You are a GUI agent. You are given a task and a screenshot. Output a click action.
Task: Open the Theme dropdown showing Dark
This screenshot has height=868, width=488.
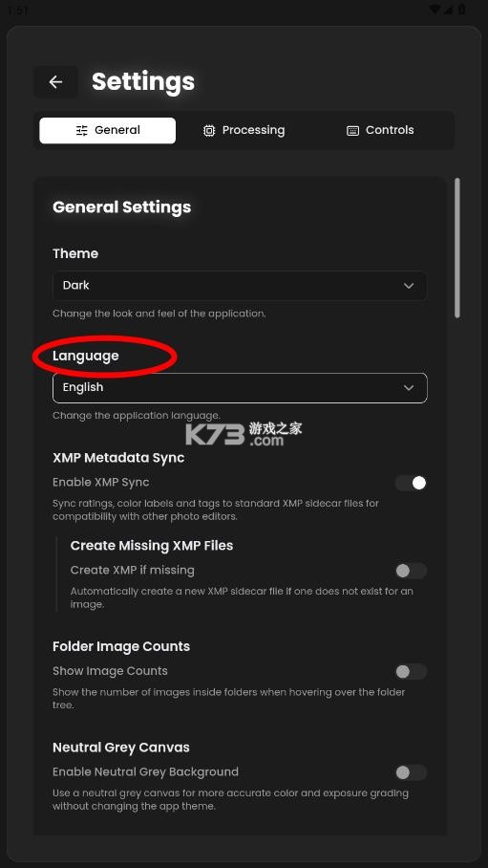[x=240, y=286]
